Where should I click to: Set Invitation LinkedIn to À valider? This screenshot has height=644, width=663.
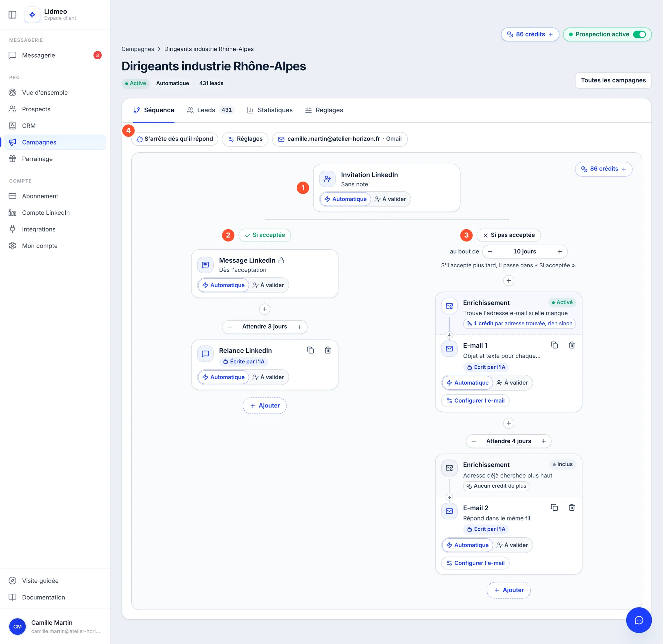pos(390,199)
